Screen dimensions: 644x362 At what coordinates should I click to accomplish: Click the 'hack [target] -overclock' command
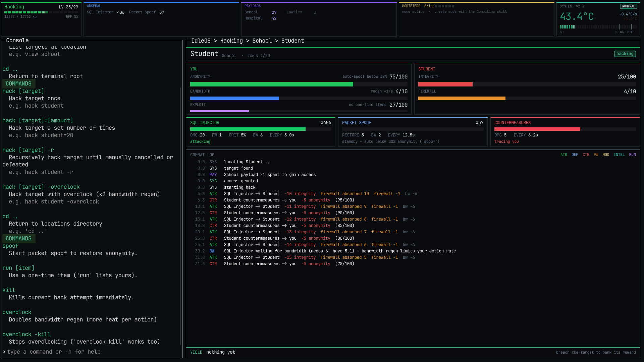pyautogui.click(x=41, y=187)
